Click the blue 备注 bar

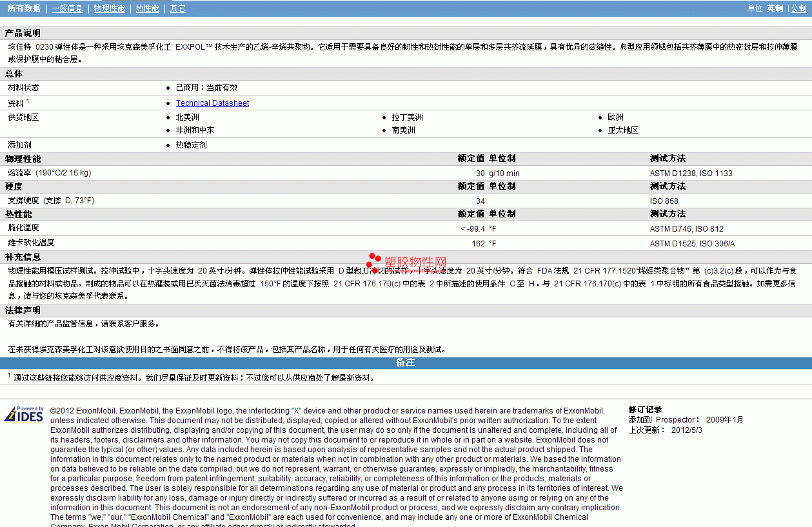click(x=406, y=363)
